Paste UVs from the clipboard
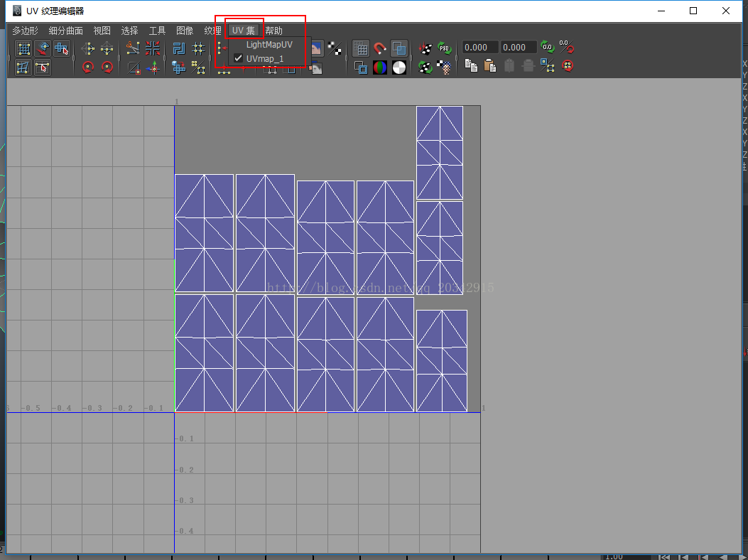This screenshot has height=560, width=748. 490,66
